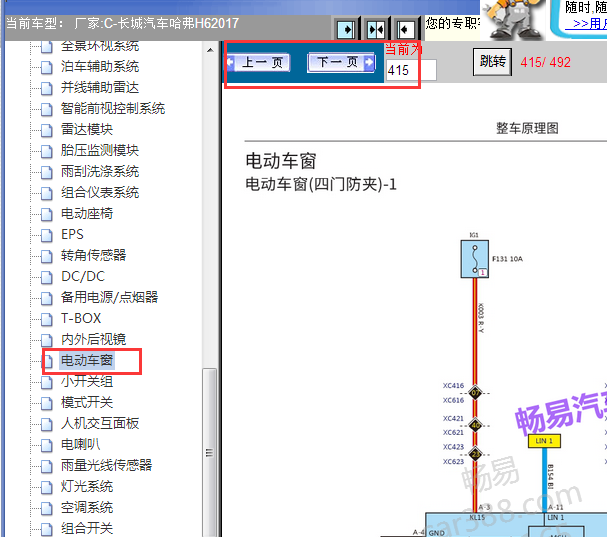The image size is (607, 537).
Task: Click the page icon beside 模式开关
Action: 47,403
